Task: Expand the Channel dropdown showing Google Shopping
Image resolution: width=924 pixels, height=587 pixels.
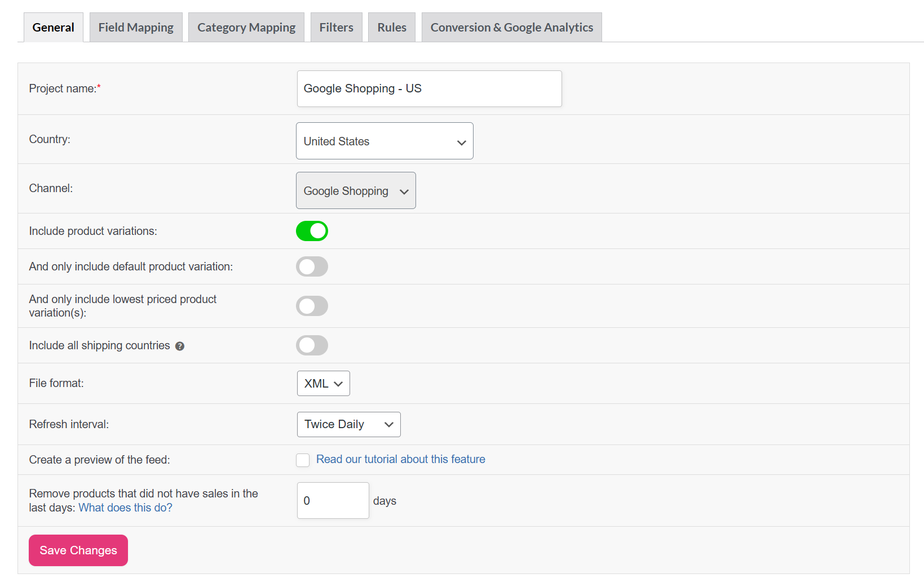Action: point(355,190)
